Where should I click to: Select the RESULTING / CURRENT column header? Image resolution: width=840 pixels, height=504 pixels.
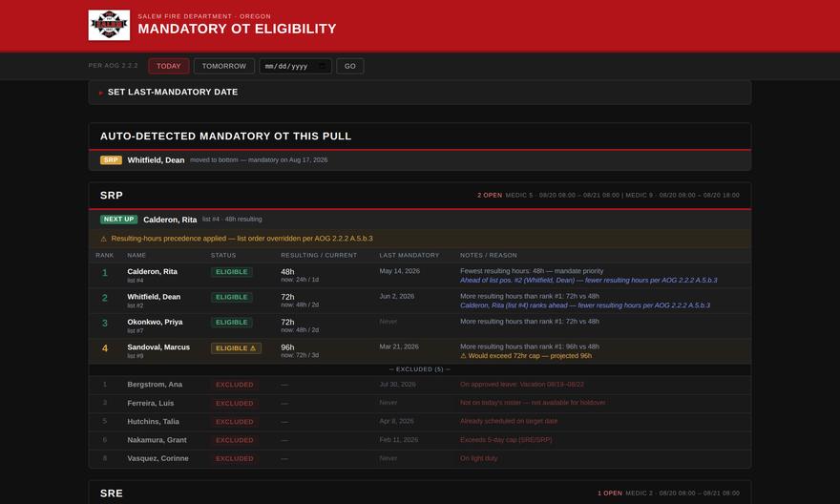pyautogui.click(x=319, y=256)
